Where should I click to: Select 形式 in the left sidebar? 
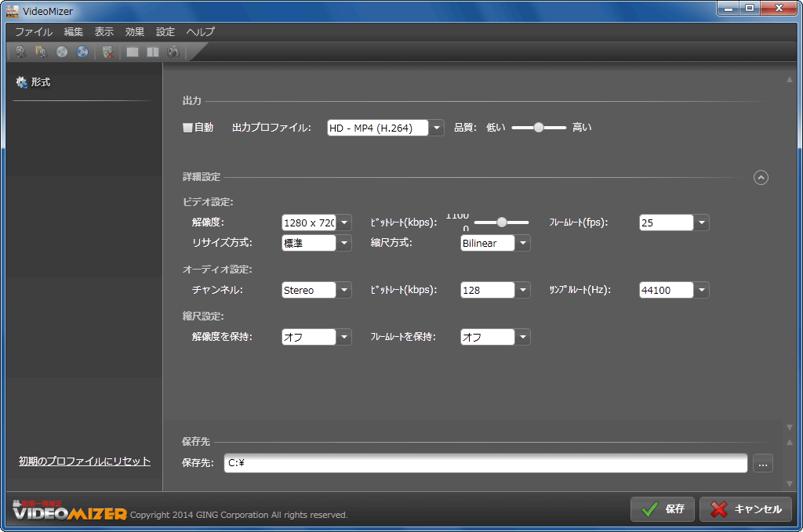[x=41, y=81]
